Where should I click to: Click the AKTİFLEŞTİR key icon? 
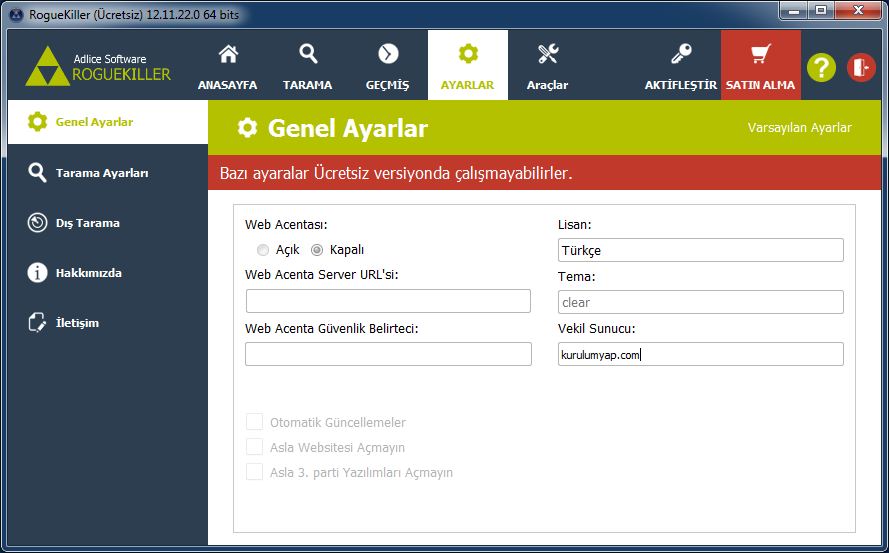click(681, 54)
